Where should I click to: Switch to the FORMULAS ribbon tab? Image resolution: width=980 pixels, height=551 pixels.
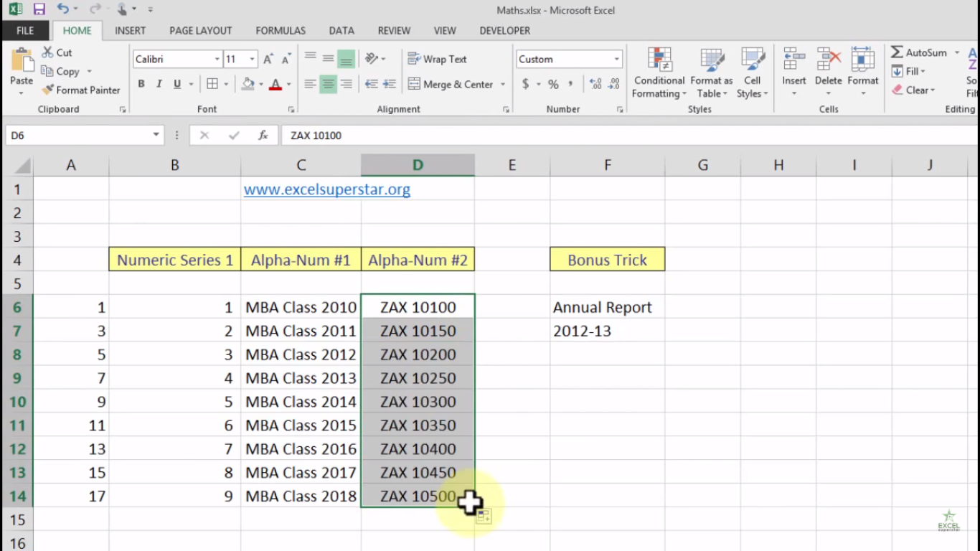tap(280, 30)
